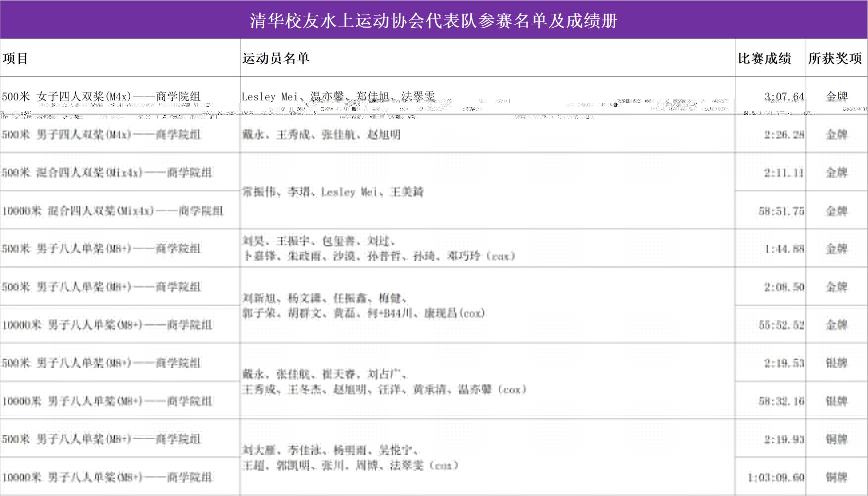This screenshot has width=868, height=496.
Task: Select the athlete cell starting with 刘新旭、杨文谦
Action: [488, 305]
